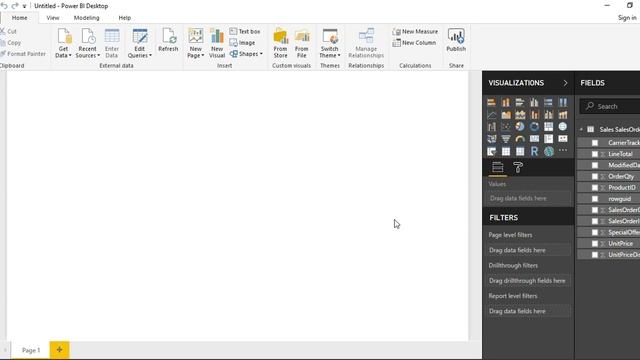Select the R script visual

click(534, 151)
